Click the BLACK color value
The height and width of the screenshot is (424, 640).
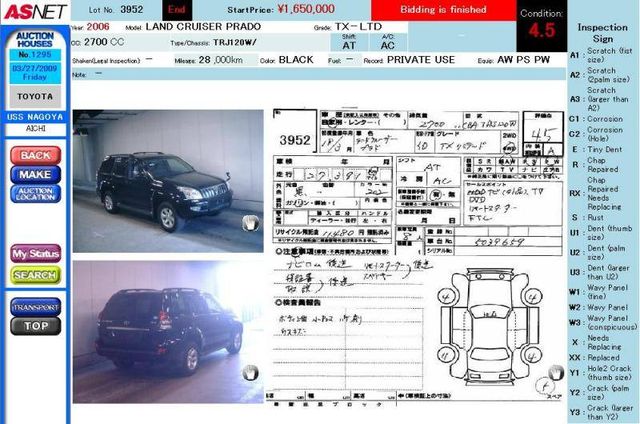pyautogui.click(x=296, y=60)
